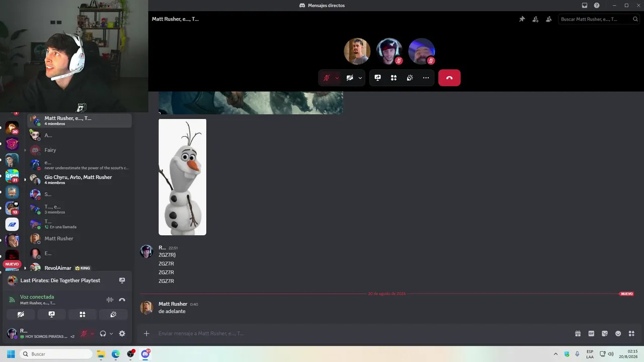Jump to new messages via NUEVO badge
644x362 pixels.
[x=626, y=294]
